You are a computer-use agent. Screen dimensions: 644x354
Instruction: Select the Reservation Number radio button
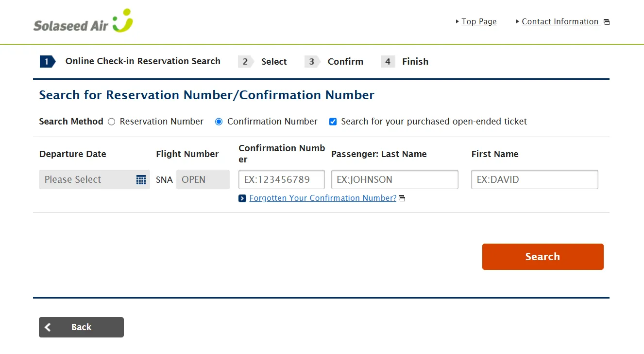(x=112, y=122)
